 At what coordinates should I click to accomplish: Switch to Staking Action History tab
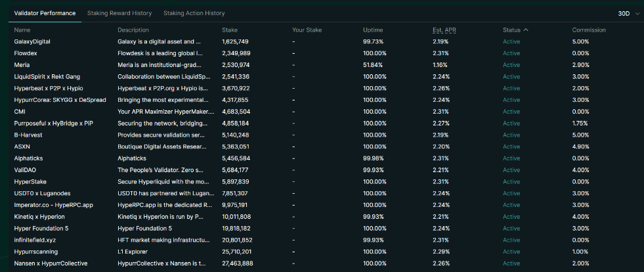click(194, 13)
